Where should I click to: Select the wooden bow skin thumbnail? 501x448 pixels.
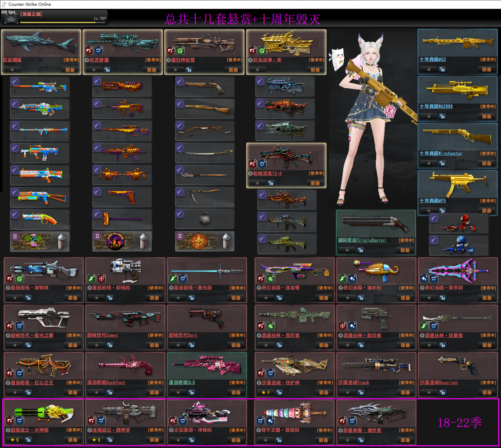tap(205, 130)
